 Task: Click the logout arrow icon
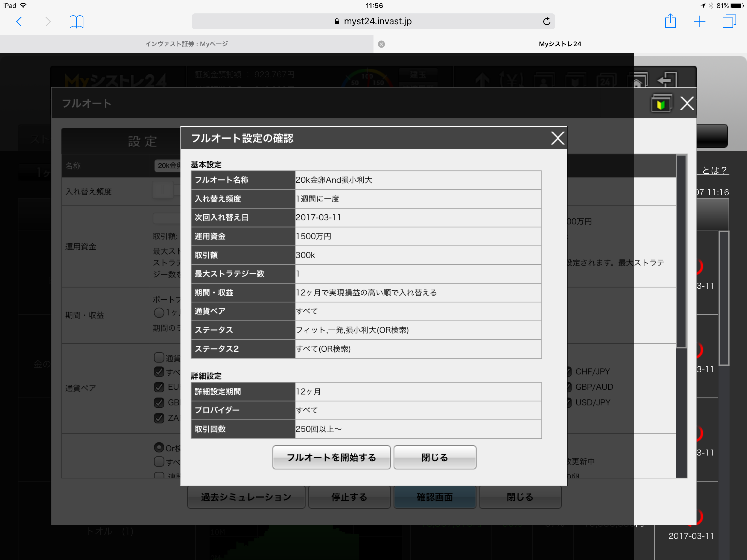pyautogui.click(x=667, y=80)
